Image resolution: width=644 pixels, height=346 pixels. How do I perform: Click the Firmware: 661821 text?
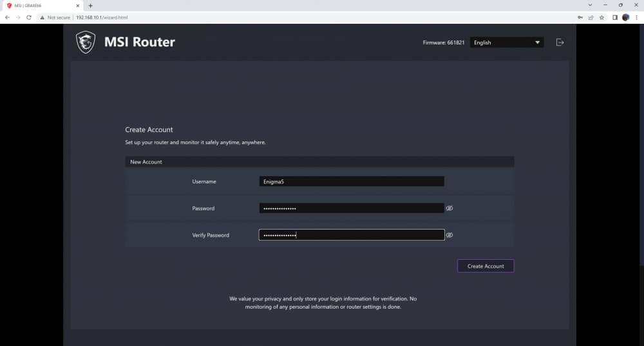click(x=444, y=42)
